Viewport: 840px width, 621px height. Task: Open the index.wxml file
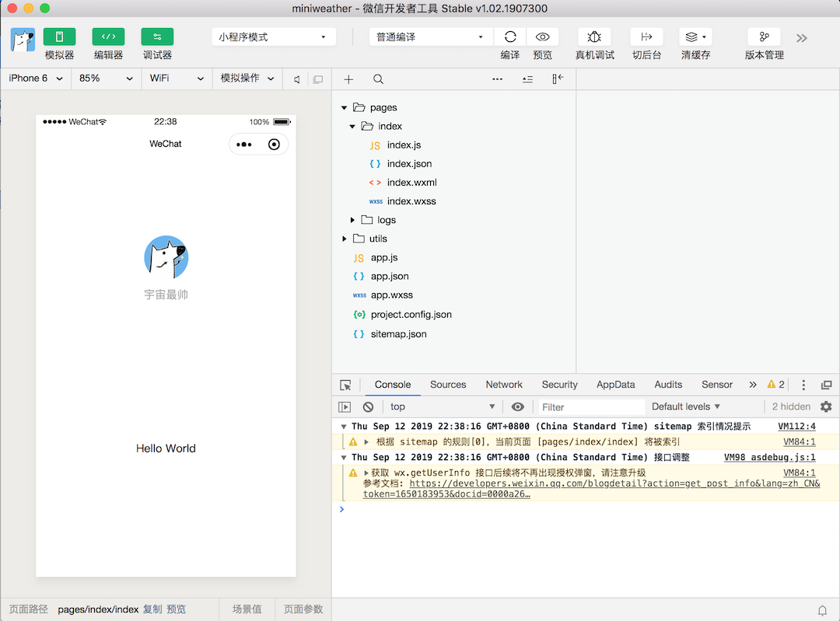(412, 183)
